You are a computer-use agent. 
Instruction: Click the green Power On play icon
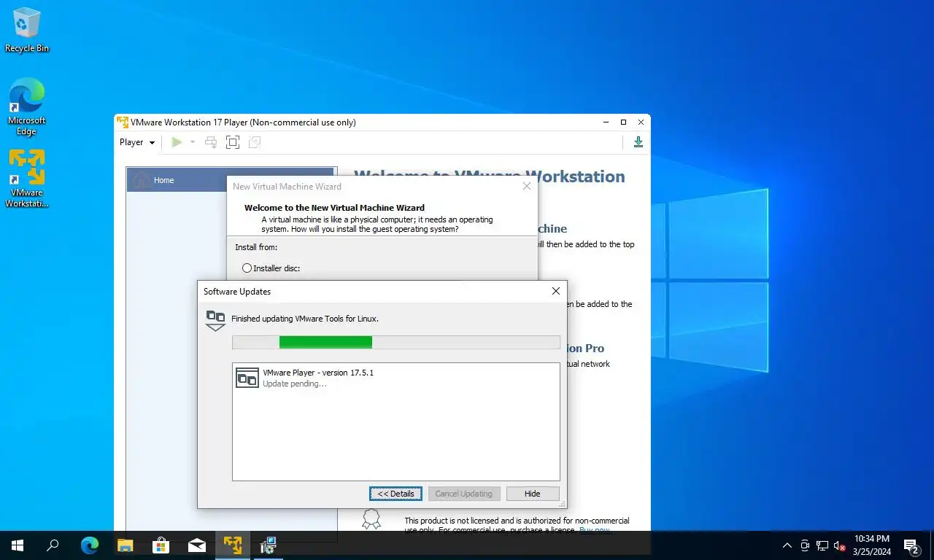coord(177,142)
